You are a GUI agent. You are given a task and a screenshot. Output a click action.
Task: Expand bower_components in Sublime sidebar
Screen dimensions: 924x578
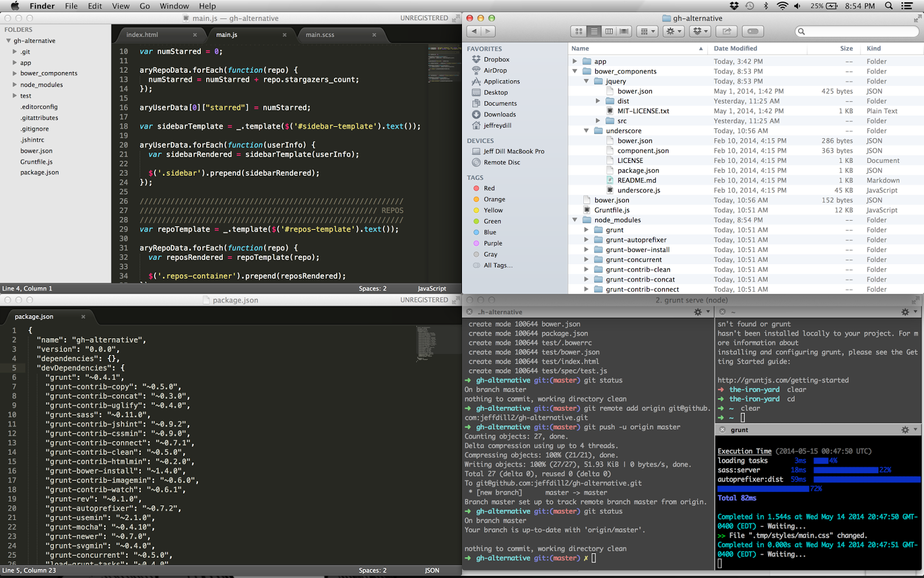14,73
